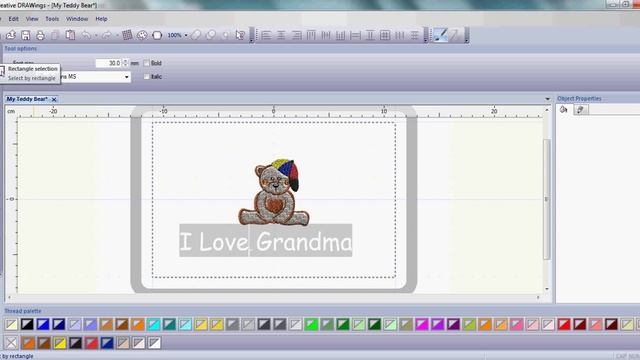Click the Print icon in the toolbar
Image resolution: width=640 pixels, height=360 pixels.
point(40,36)
